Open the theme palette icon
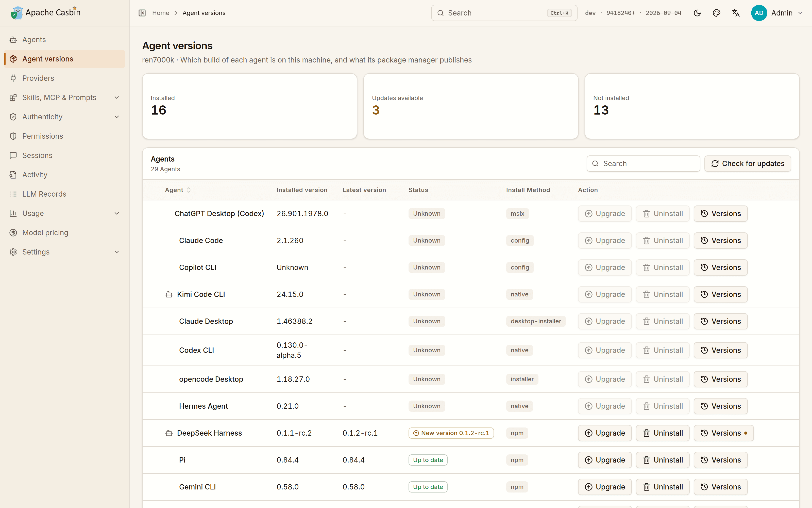This screenshot has height=508, width=812. pos(716,13)
